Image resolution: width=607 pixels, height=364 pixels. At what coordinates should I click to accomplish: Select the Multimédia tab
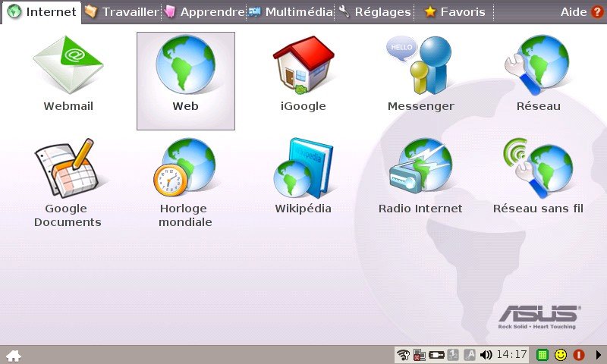pyautogui.click(x=291, y=12)
